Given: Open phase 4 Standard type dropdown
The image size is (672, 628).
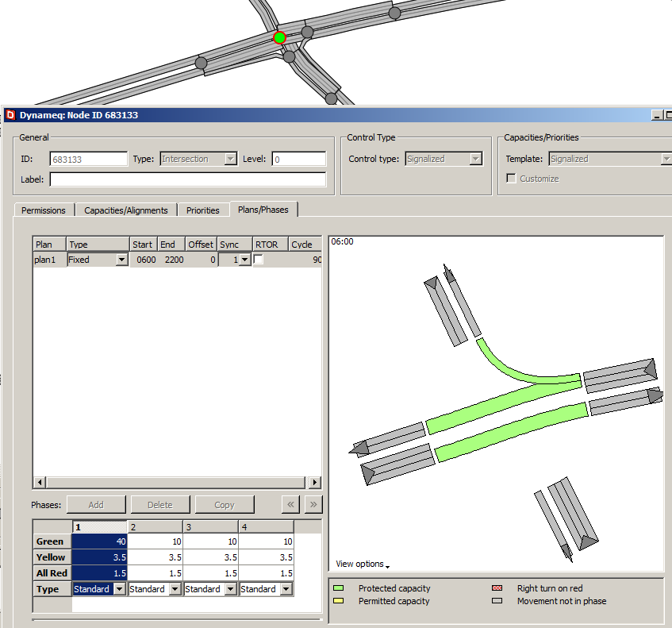Looking at the screenshot, I should [286, 589].
